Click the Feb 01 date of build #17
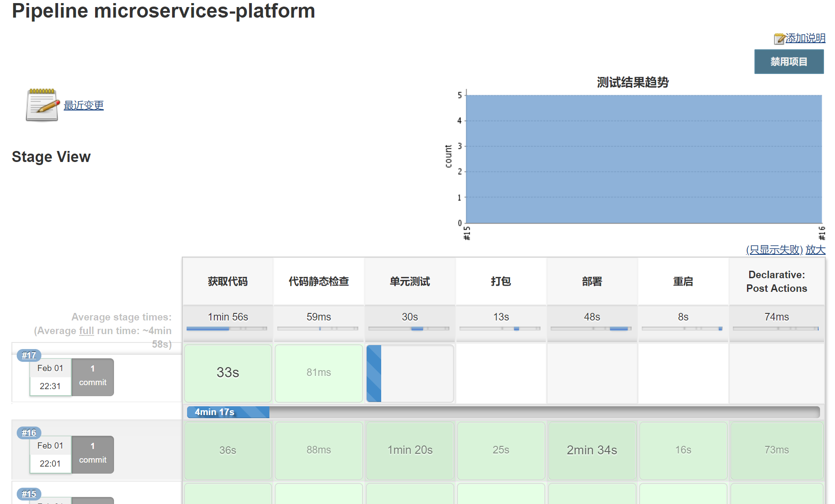Screen dimensions: 835x504 pos(50,368)
